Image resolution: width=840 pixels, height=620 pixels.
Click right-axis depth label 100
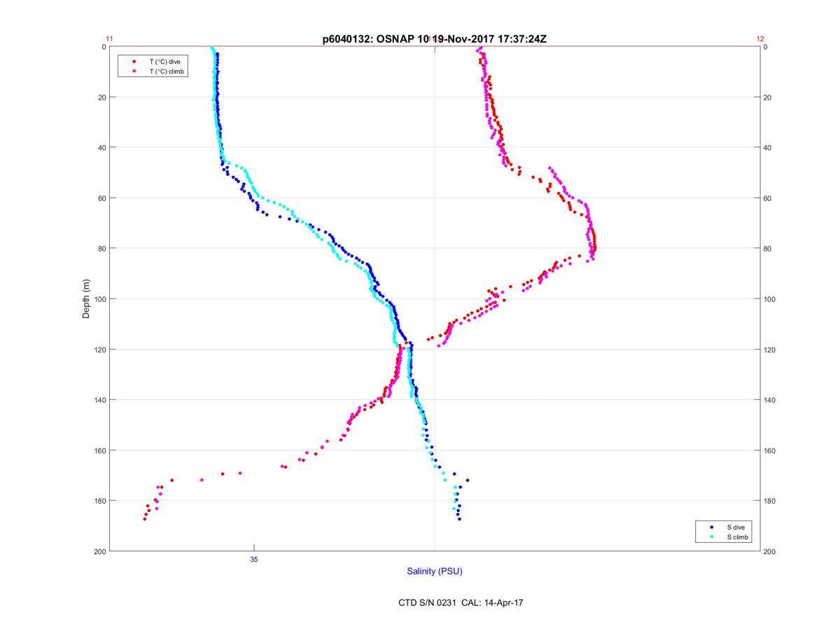coord(770,299)
